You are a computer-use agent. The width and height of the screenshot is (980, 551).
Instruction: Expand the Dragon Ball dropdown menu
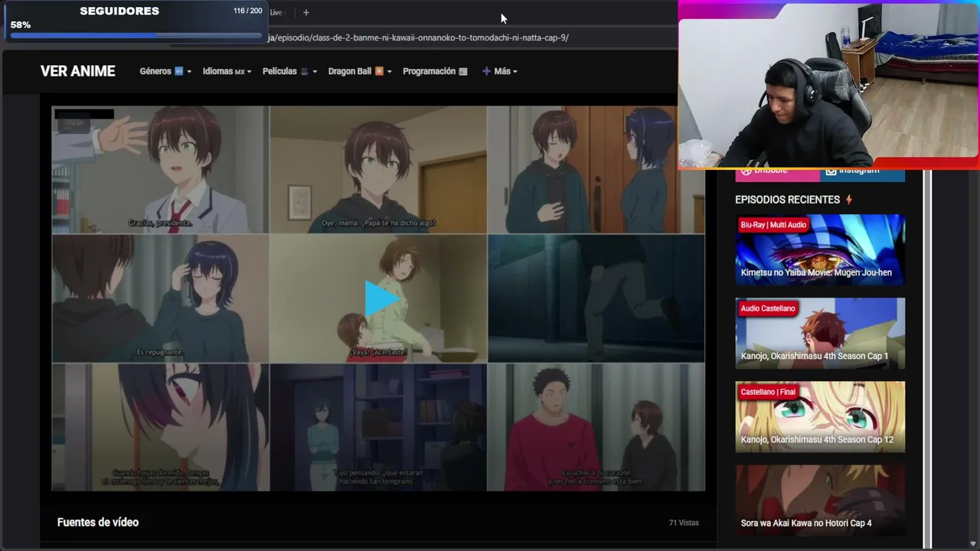(360, 71)
